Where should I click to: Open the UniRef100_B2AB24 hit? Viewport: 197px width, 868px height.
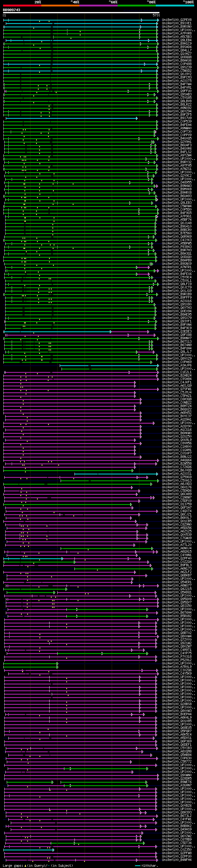(x=177, y=375)
